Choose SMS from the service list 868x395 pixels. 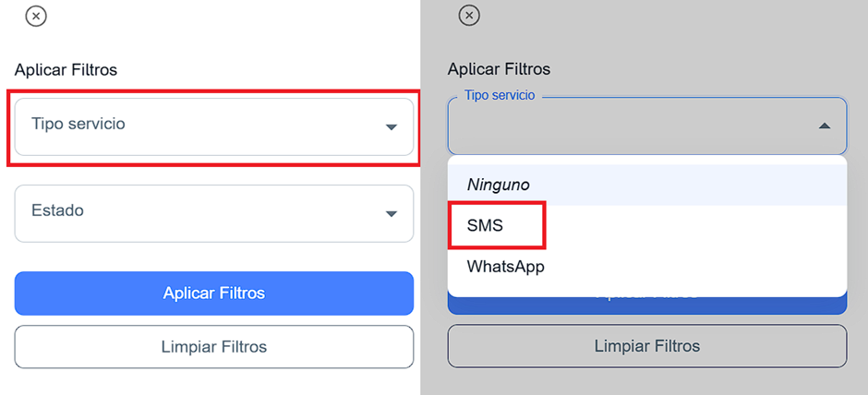486,225
